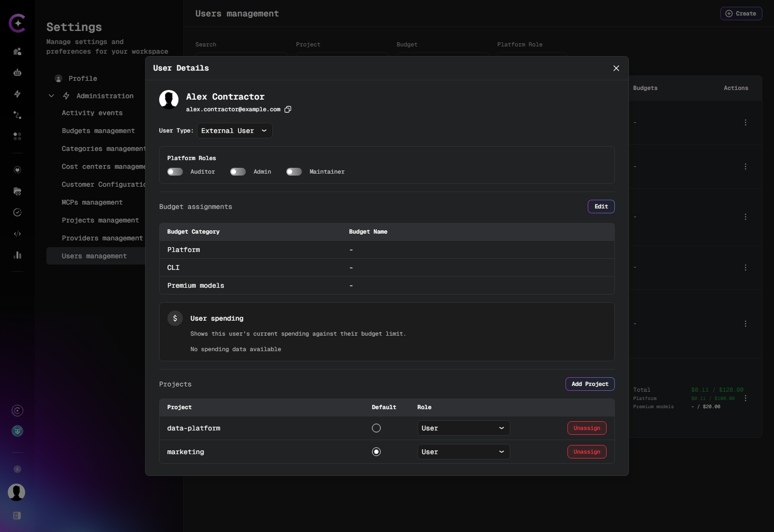Enable the Admin platform role toggle
774x532 pixels.
[238, 172]
